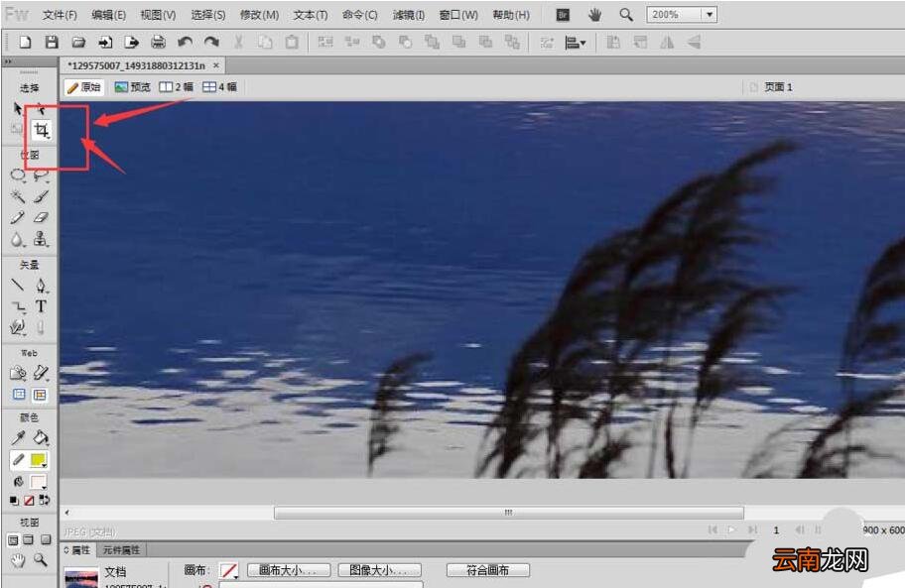Open the Align dropdown in the toolbar

click(x=575, y=42)
